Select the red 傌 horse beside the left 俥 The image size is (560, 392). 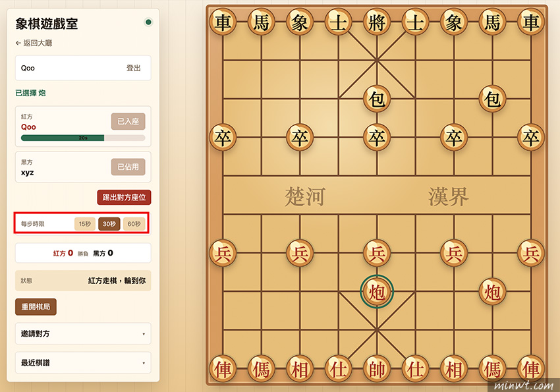[x=261, y=369]
